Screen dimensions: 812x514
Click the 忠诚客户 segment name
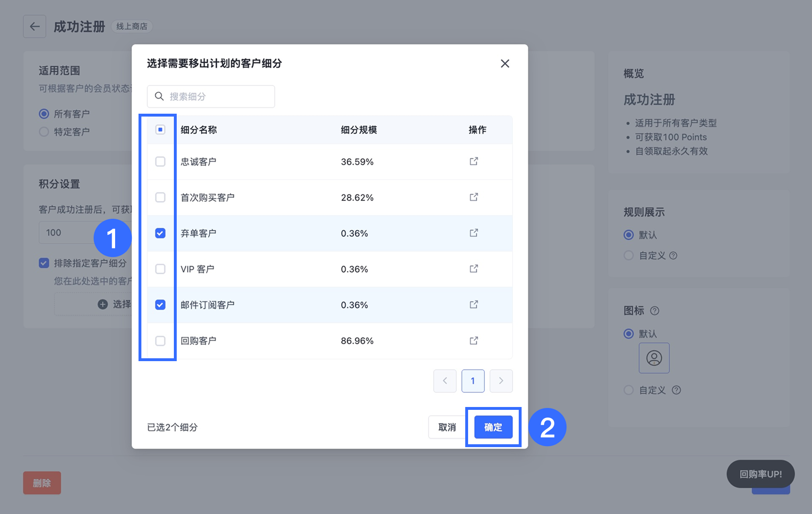point(198,161)
